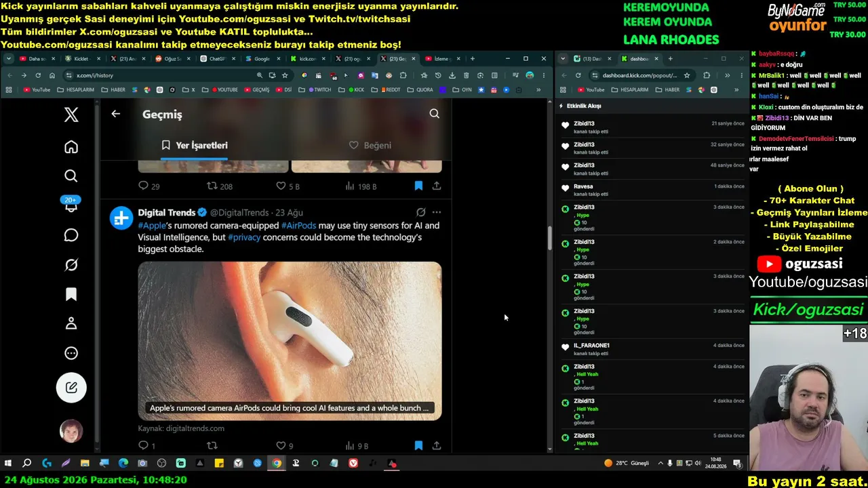Image resolution: width=868 pixels, height=488 pixels.
Task: Open Grok actions on the Digital Trends post
Action: point(420,212)
